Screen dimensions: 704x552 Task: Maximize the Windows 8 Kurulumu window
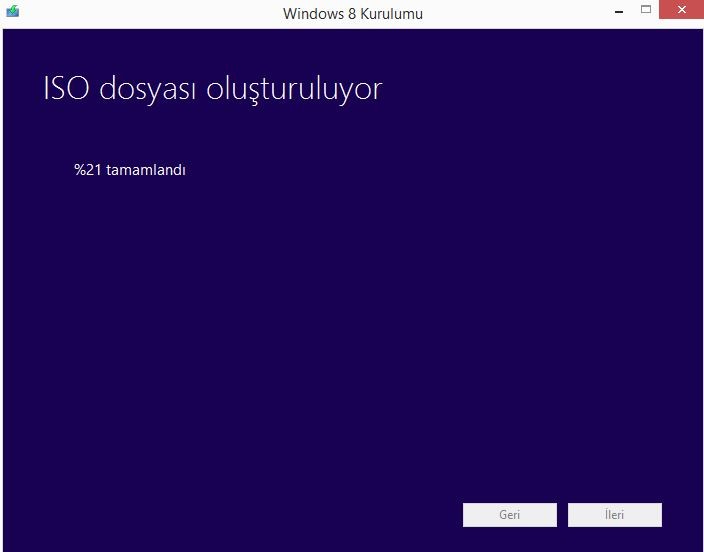coord(646,9)
